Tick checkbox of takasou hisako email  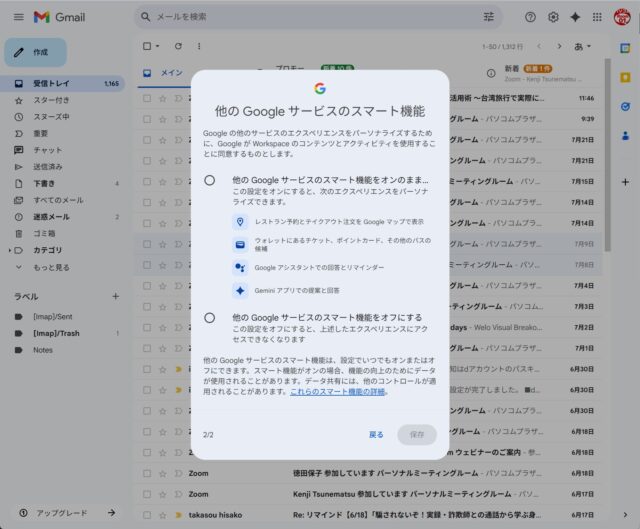coord(147,515)
